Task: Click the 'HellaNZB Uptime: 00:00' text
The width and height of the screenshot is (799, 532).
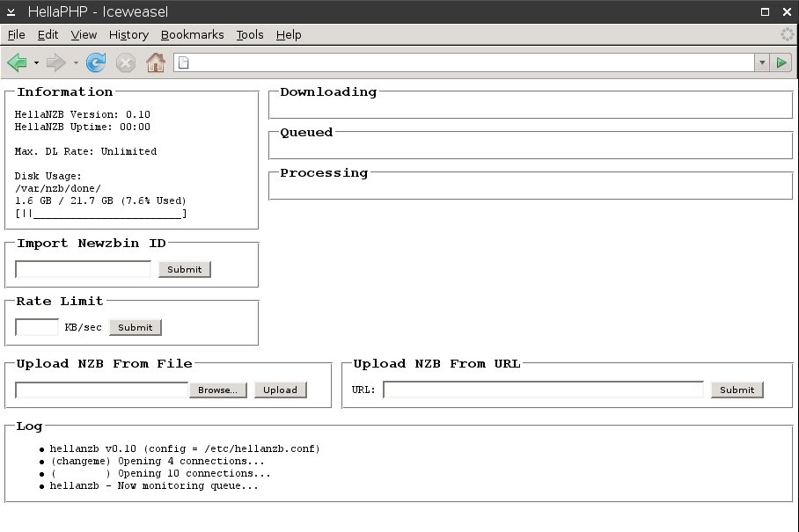Action: (x=83, y=127)
